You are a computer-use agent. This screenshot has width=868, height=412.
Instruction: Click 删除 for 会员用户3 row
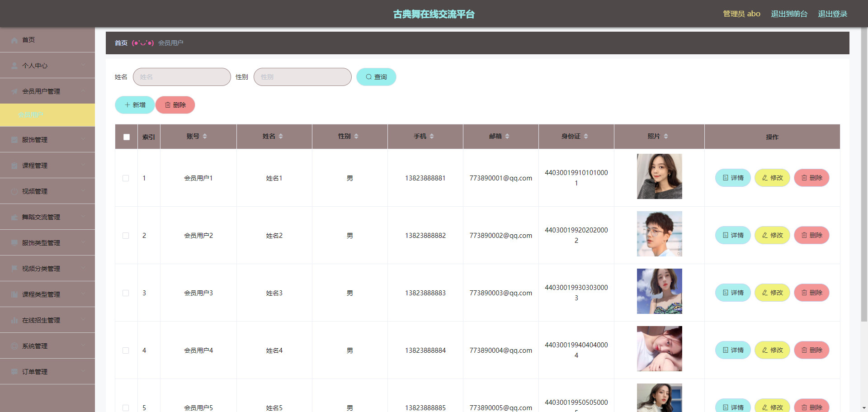(x=811, y=293)
